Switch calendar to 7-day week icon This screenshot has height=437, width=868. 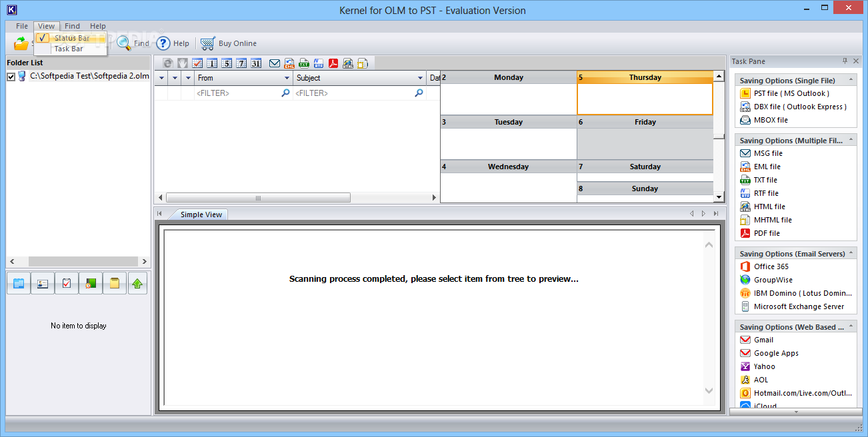point(241,63)
